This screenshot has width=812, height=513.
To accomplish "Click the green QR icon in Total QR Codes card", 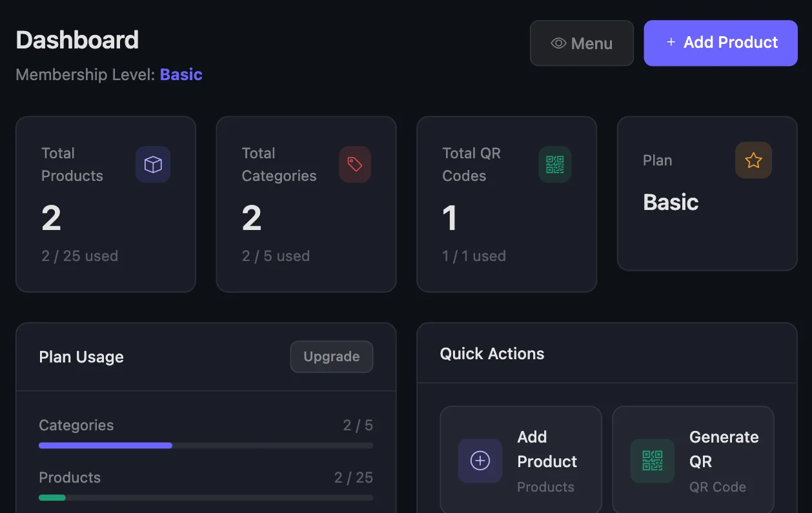I will pos(555,165).
